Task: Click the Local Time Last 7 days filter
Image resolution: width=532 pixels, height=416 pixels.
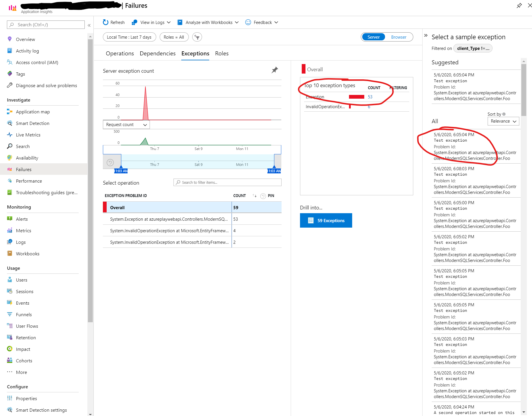Action: click(129, 37)
